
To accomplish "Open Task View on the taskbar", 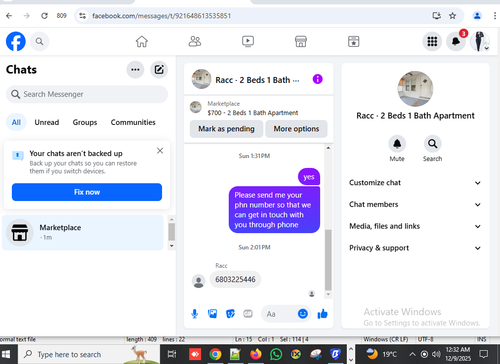I will [172, 354].
